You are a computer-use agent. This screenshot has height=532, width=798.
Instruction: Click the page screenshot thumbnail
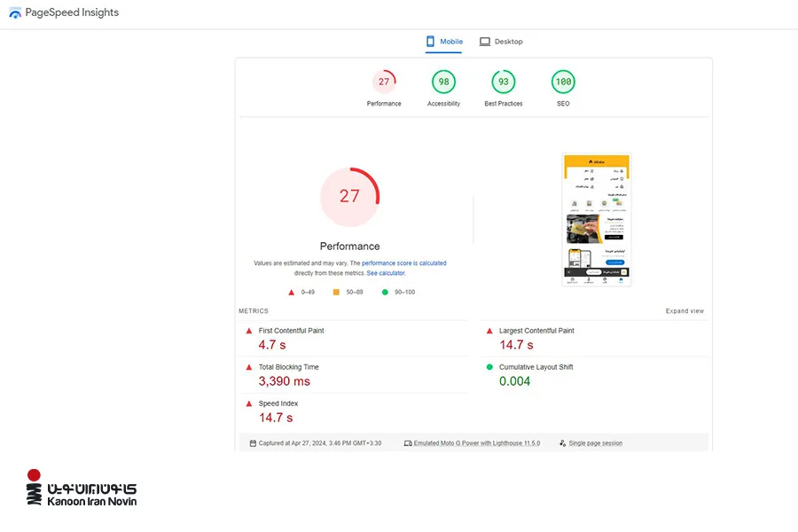tap(597, 219)
